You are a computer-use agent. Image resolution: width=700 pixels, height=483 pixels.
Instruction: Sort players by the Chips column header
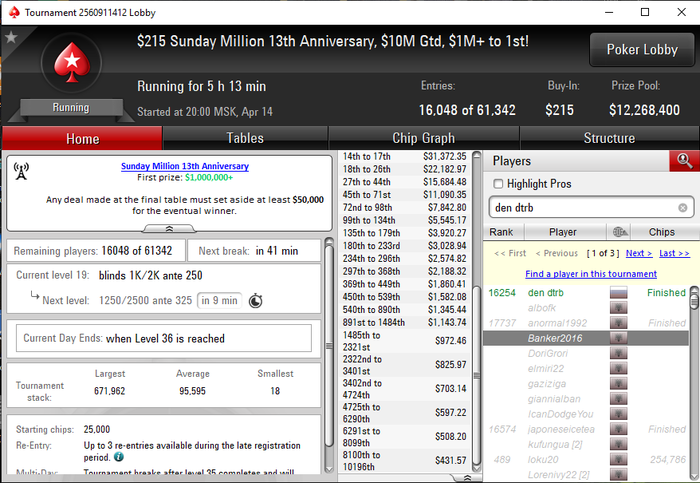point(662,232)
